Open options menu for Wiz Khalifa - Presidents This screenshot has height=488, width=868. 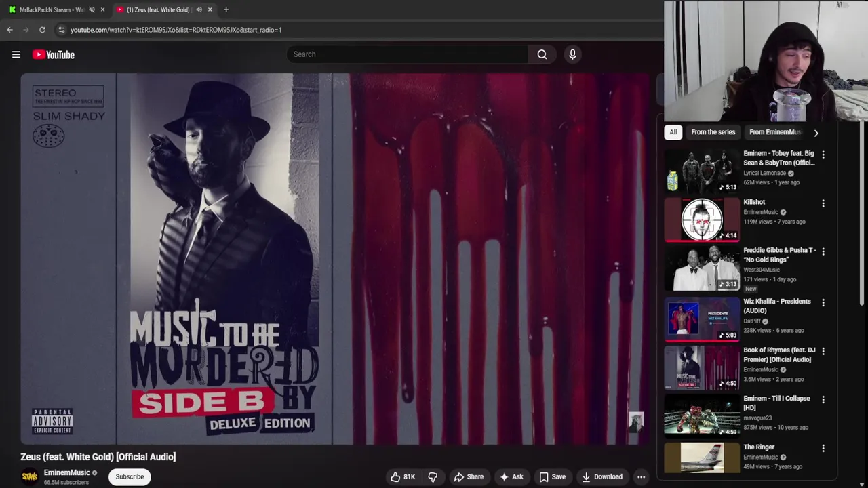pos(823,303)
